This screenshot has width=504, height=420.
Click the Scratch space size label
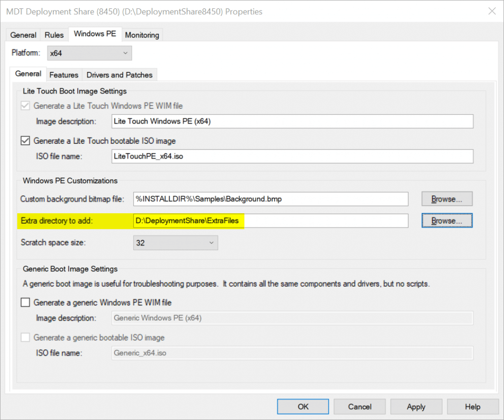53,242
